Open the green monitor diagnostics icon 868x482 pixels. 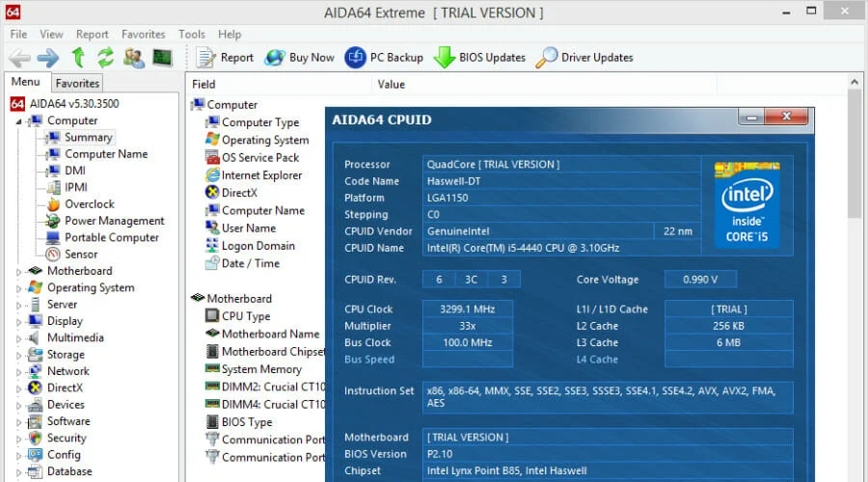[x=162, y=58]
